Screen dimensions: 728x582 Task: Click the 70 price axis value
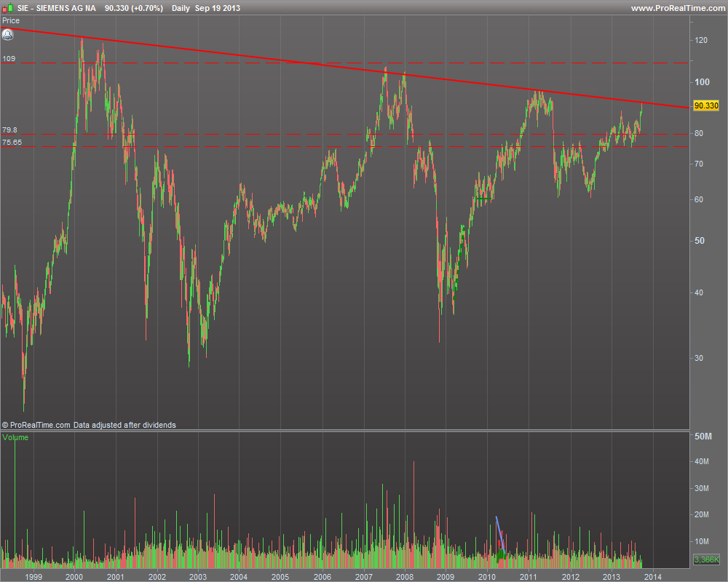(699, 164)
